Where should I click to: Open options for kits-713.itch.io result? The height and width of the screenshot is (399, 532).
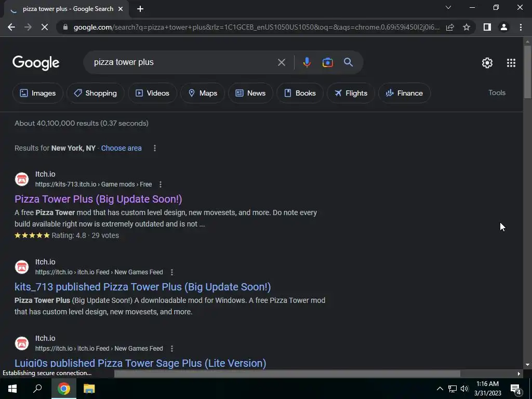[161, 184]
